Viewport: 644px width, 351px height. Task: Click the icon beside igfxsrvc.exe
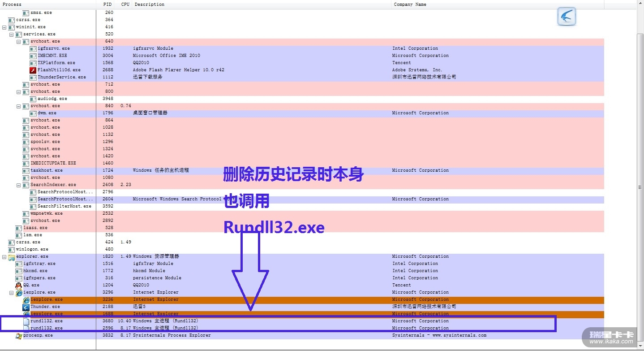click(33, 48)
